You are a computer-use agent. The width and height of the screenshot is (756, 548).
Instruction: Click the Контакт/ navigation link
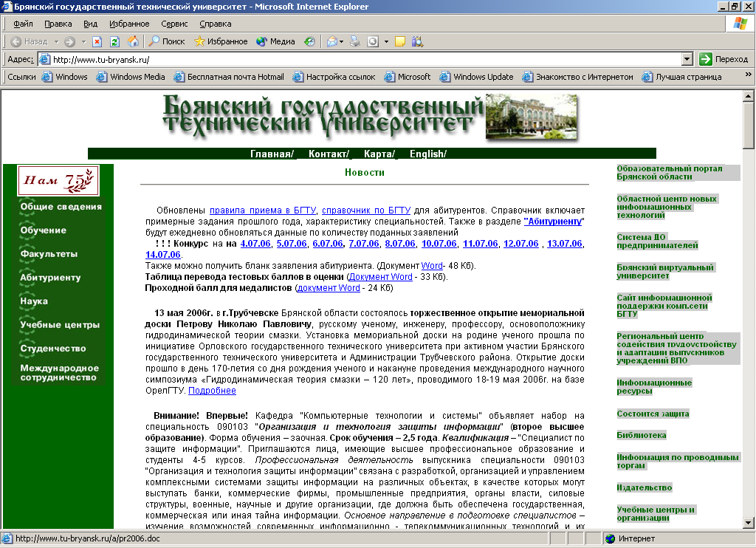tap(329, 154)
